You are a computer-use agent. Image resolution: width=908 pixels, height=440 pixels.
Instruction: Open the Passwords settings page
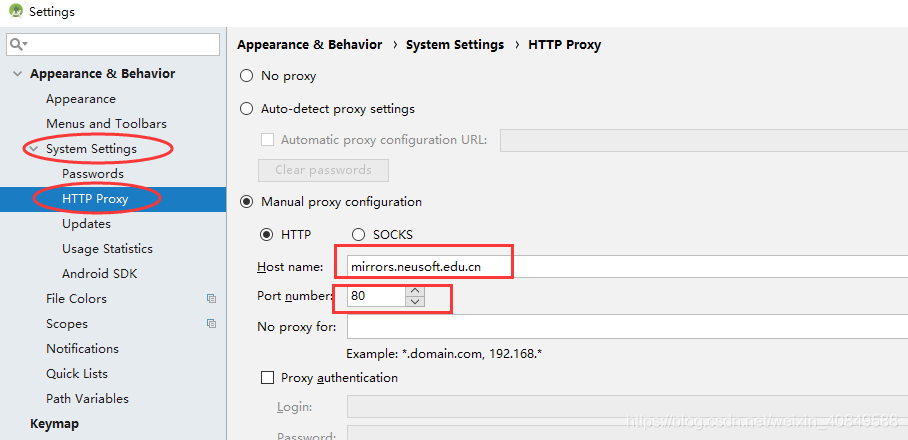click(x=93, y=174)
